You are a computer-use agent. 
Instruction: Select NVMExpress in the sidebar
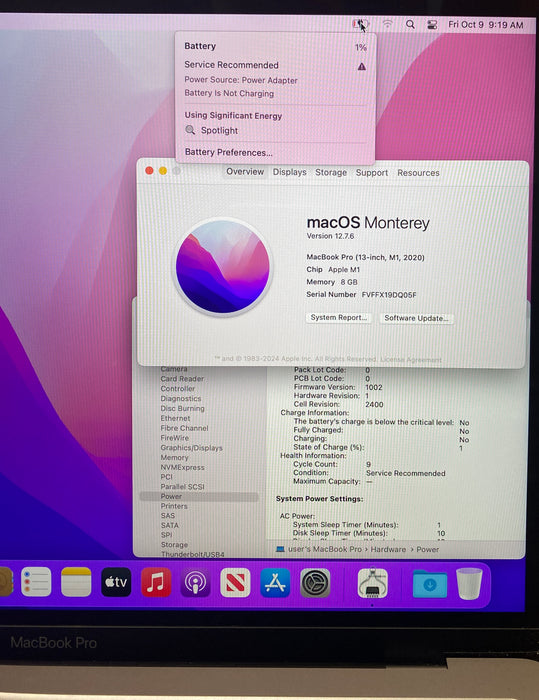click(x=183, y=467)
